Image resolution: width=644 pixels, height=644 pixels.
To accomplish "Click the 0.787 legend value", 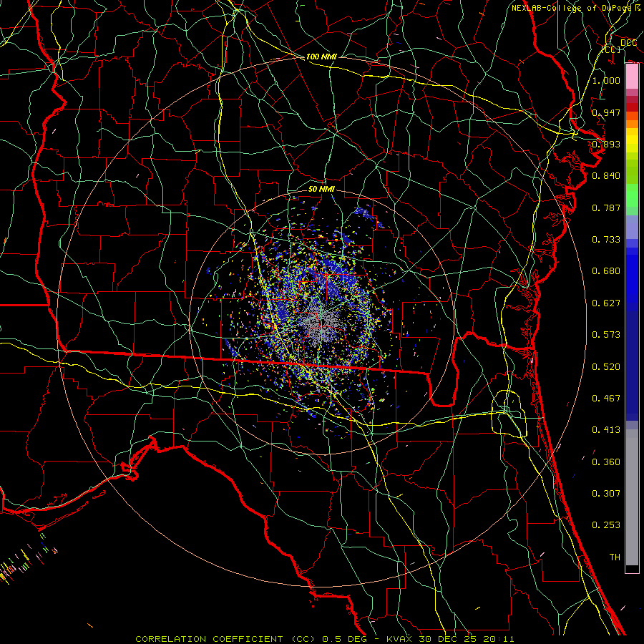I will pyautogui.click(x=606, y=208).
